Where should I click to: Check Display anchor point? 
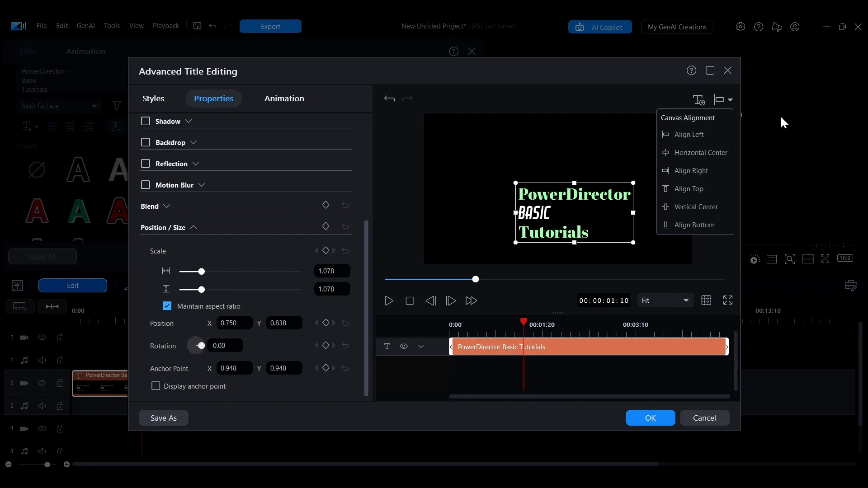156,386
